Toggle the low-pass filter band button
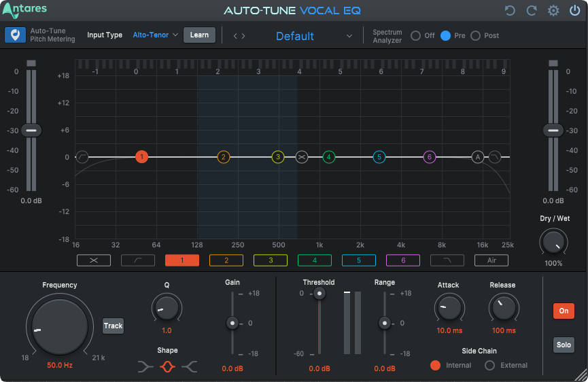The image size is (588, 382). point(447,260)
